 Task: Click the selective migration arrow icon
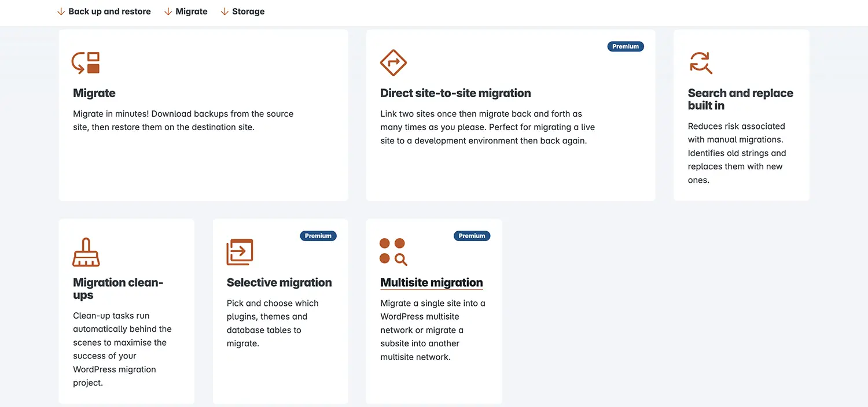pos(240,252)
